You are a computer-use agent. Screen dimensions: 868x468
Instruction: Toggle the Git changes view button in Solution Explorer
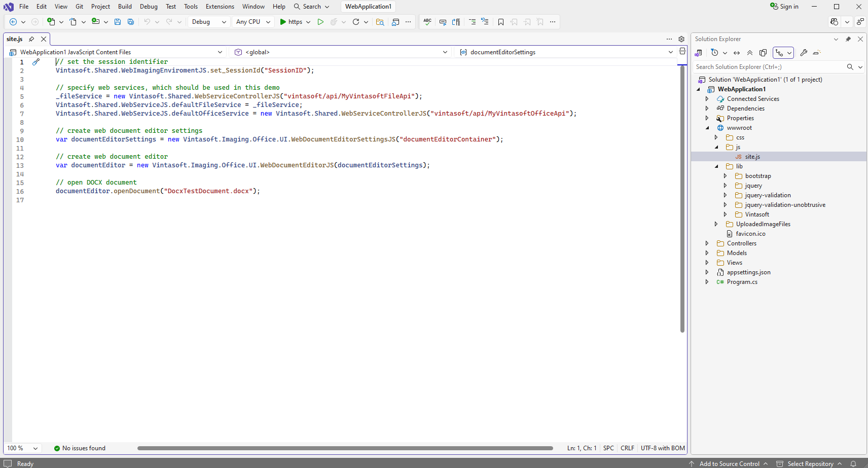tap(779, 53)
